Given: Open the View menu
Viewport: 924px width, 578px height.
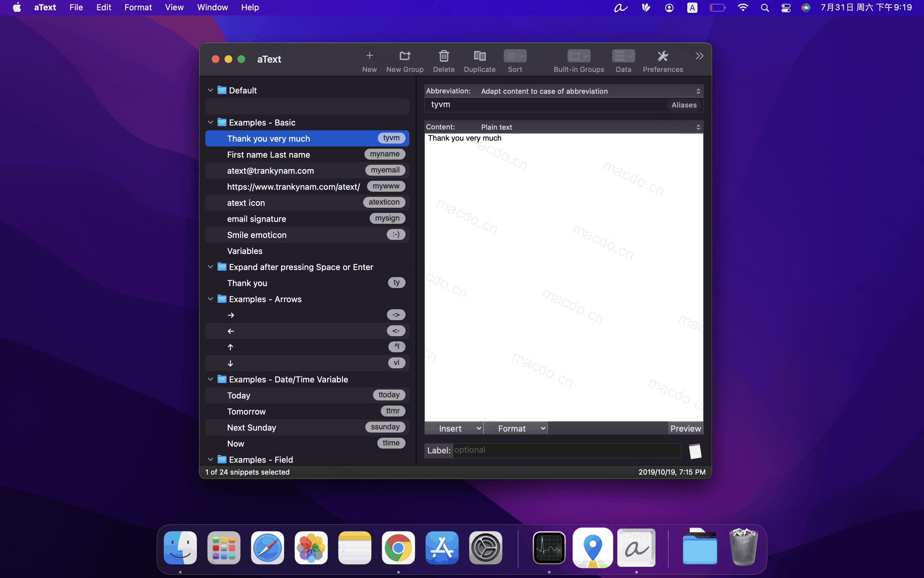Looking at the screenshot, I should (x=174, y=8).
